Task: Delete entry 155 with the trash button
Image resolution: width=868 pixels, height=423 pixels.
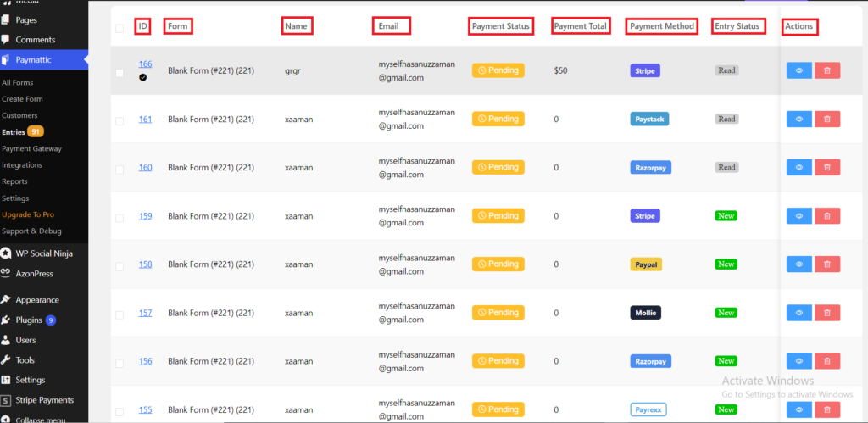Action: 827,409
